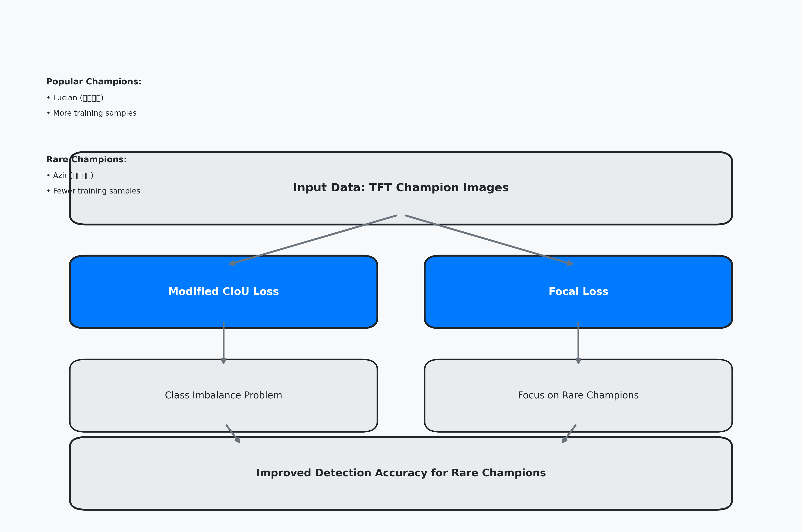Viewport: 802px width, 532px height.
Task: Click the Focus on Rare Champions box
Action: pyautogui.click(x=578, y=395)
